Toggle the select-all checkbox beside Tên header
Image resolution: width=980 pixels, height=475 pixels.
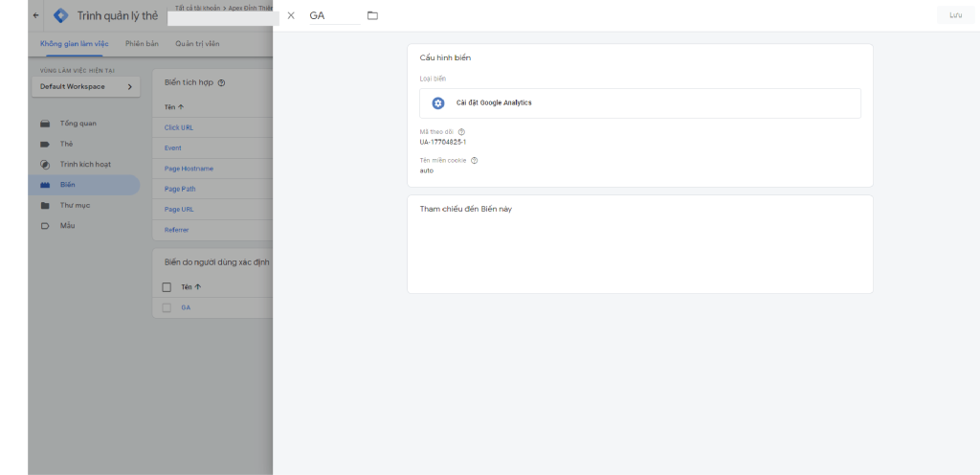(167, 286)
